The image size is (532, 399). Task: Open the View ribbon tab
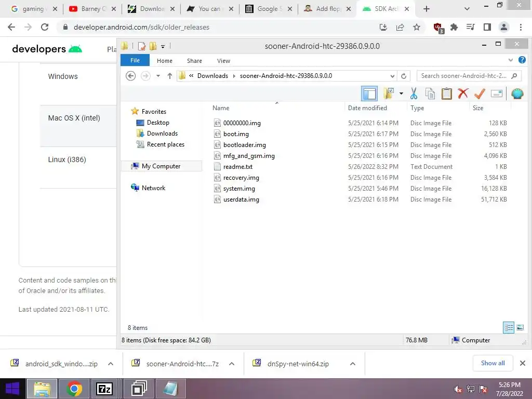tap(223, 61)
